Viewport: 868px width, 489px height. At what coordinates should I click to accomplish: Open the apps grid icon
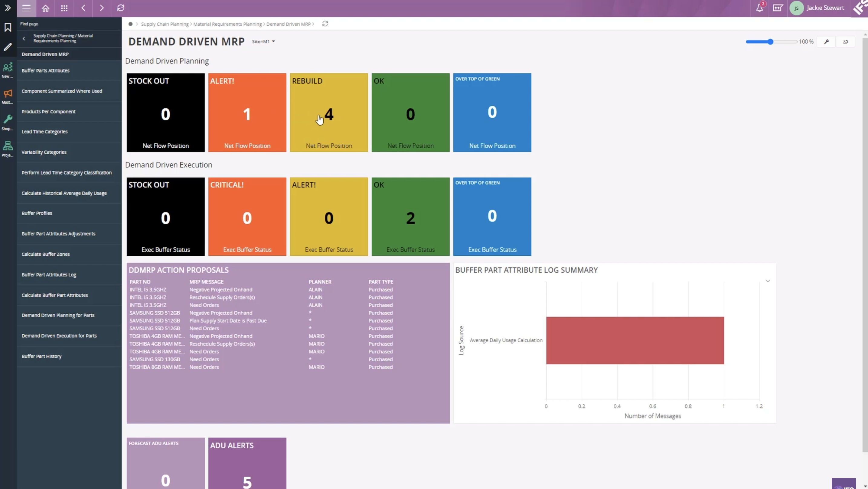(64, 8)
